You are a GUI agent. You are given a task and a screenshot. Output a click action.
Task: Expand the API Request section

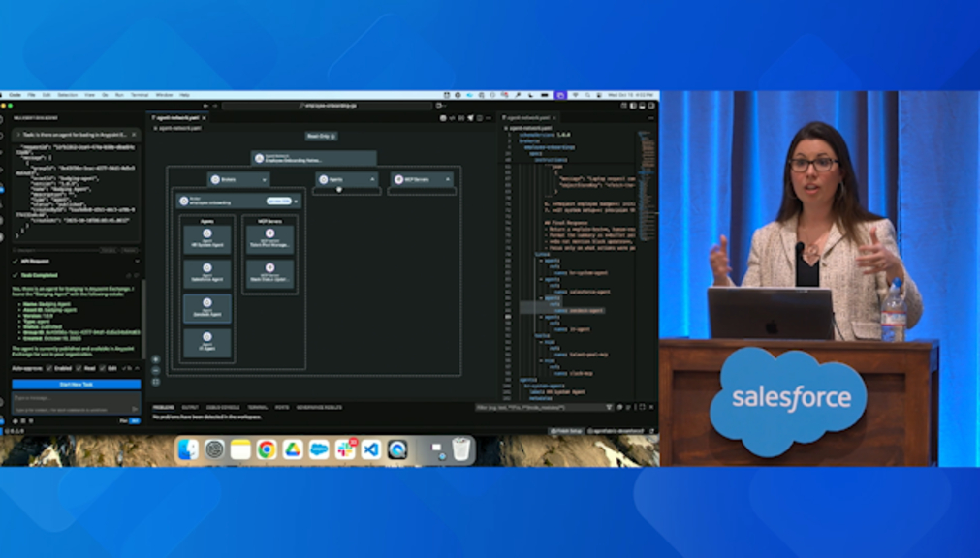coord(136,261)
